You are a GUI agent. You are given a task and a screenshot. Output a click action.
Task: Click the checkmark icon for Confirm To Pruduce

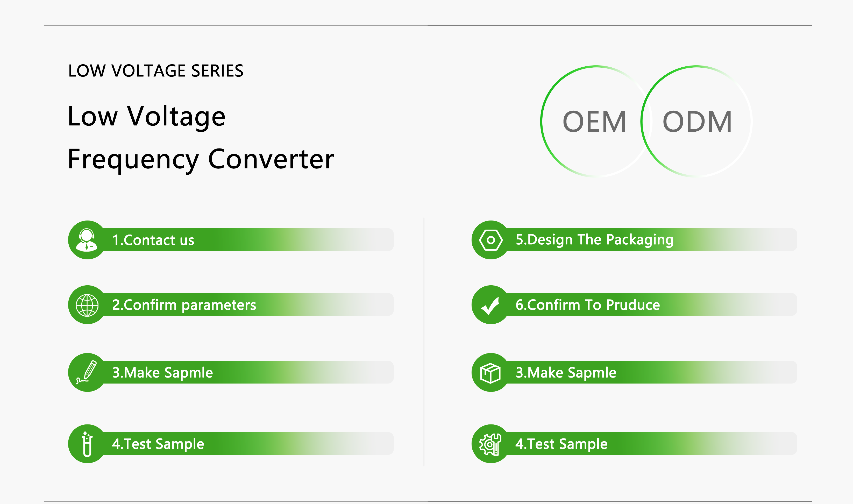tap(490, 306)
